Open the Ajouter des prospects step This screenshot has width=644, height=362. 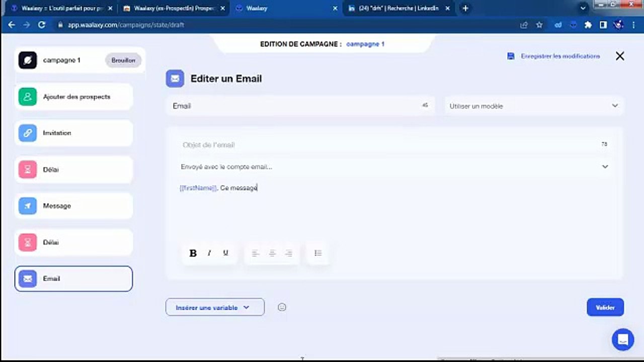(74, 97)
